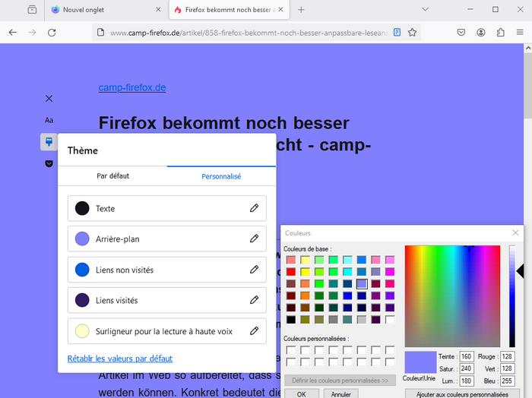The height and width of the screenshot is (398, 532).
Task: Show the list of all tabs
Action: pos(425,9)
